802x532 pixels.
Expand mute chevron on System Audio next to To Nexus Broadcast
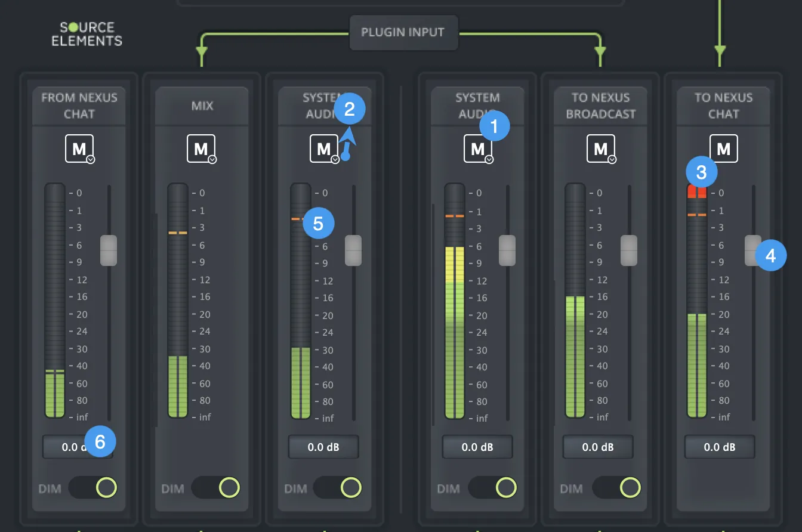(x=489, y=160)
